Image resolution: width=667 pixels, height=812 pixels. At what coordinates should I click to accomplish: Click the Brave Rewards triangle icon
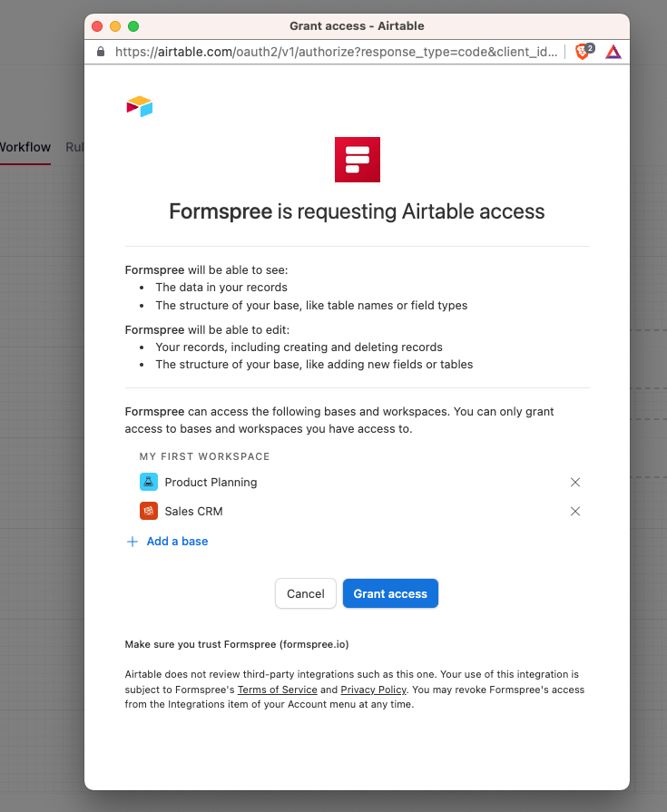[613, 52]
